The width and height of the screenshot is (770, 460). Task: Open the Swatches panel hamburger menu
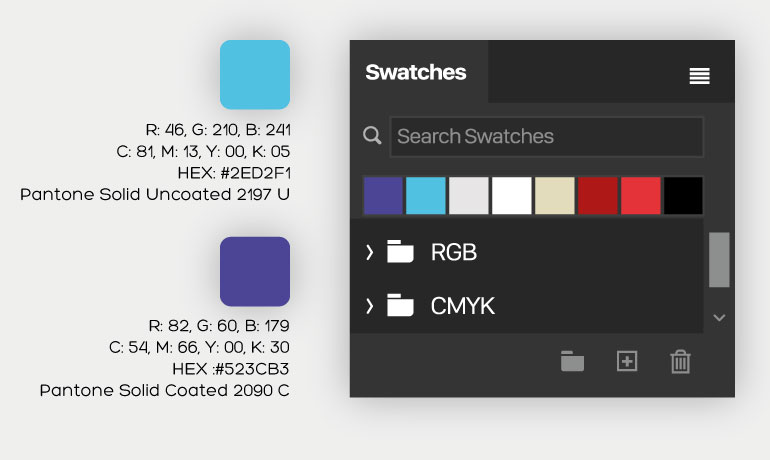coord(699,76)
